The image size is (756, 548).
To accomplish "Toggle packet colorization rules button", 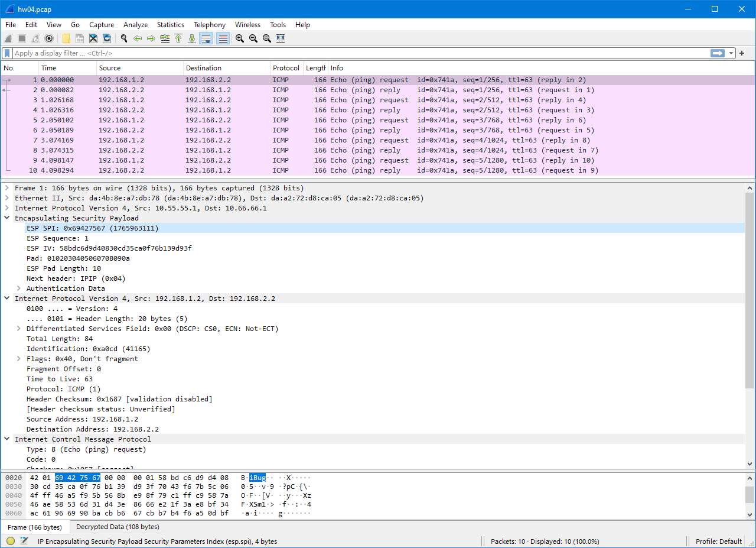I will click(223, 38).
